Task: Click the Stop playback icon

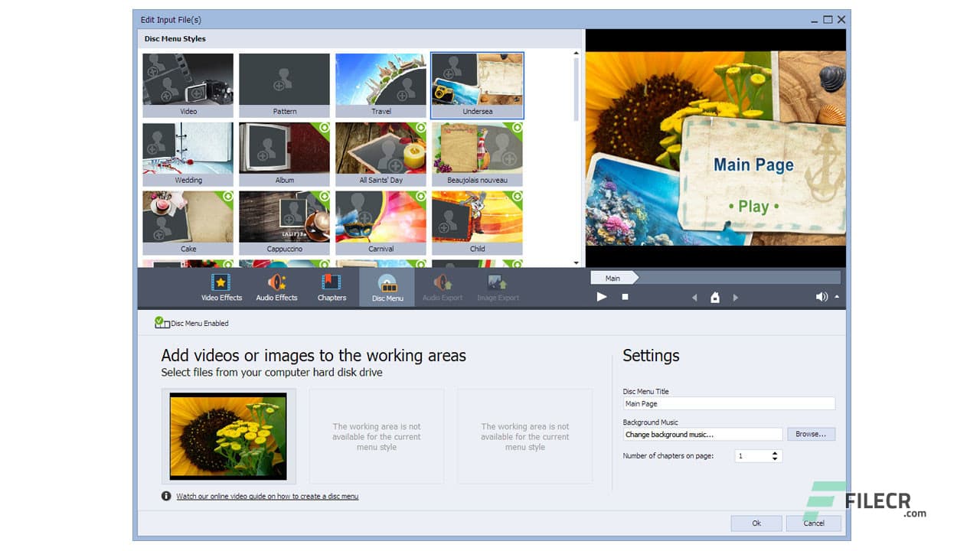Action: coord(625,297)
